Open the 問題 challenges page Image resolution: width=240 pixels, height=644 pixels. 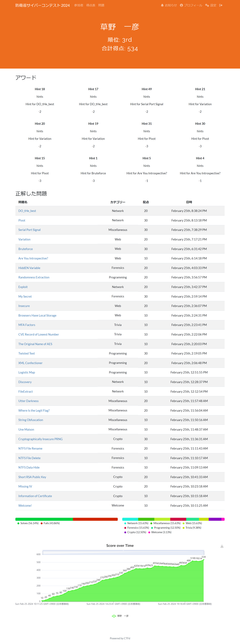pos(101,5)
